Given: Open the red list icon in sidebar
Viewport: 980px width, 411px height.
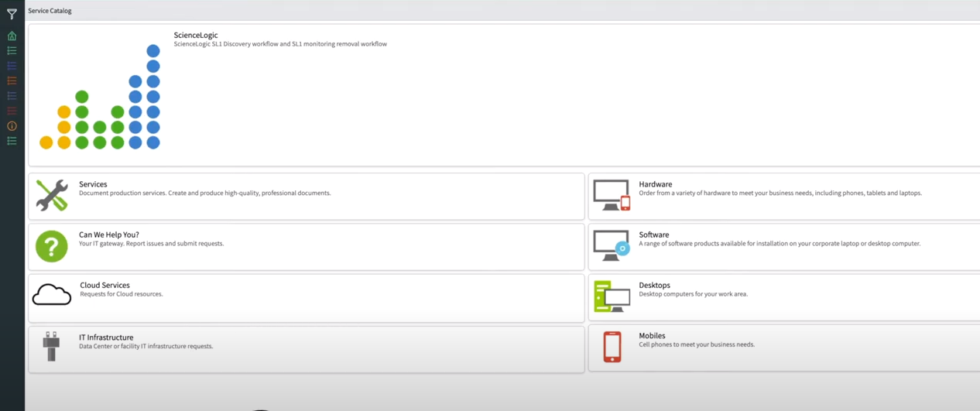Looking at the screenshot, I should 12,111.
